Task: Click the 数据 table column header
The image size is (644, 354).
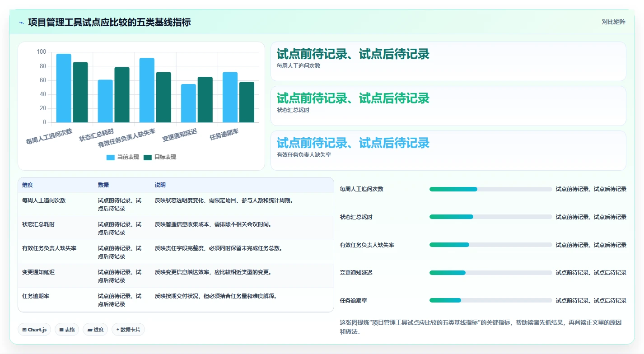Action: pos(103,185)
